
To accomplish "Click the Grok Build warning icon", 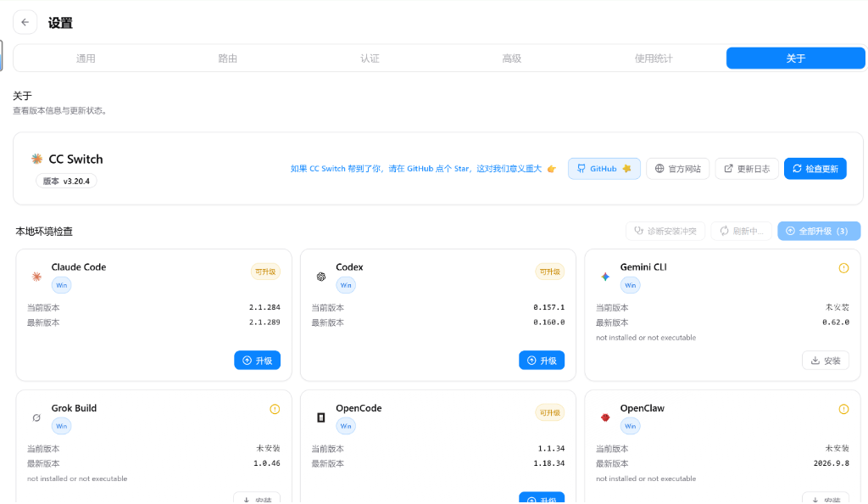I will pos(275,409).
